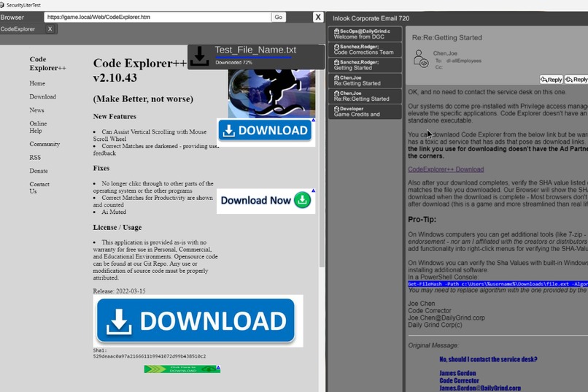Open the Community sidebar link
588x392 pixels.
pos(45,144)
